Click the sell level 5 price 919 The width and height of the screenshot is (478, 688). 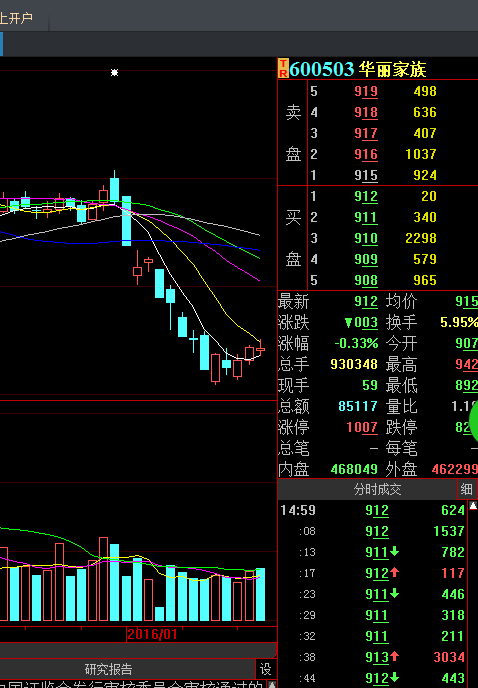tap(366, 91)
